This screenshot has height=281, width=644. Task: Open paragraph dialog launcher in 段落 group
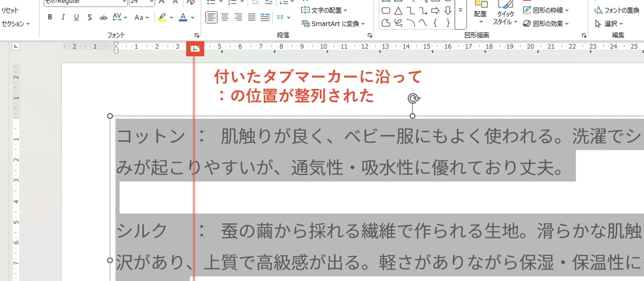coord(370,36)
